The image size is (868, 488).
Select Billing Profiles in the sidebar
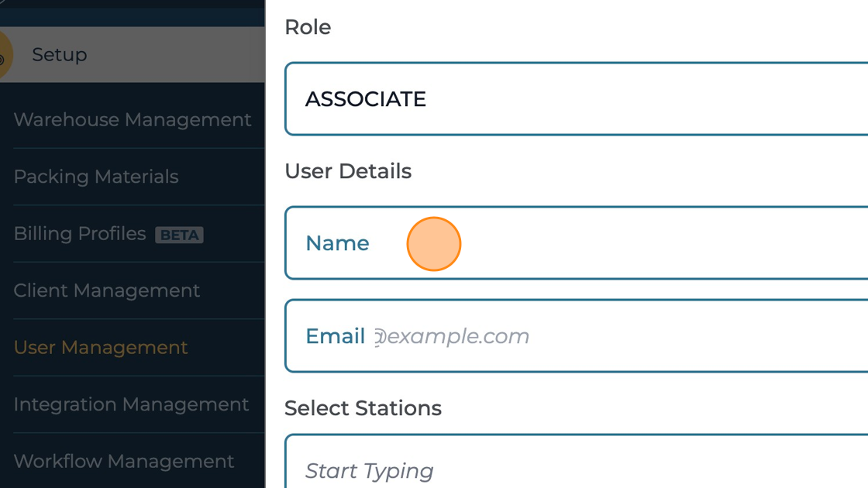tap(80, 234)
